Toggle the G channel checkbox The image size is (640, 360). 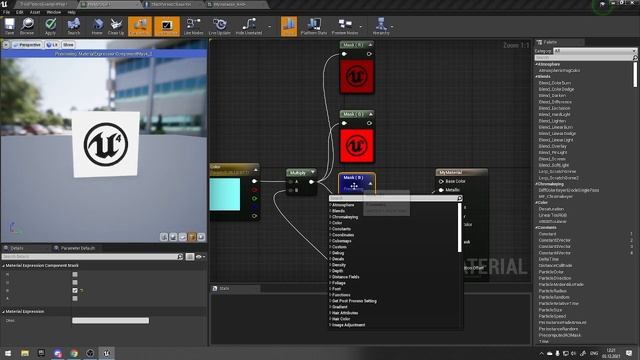tap(75, 282)
